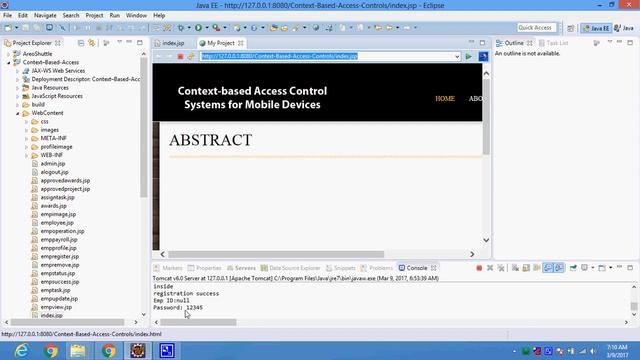Screen dimensions: 640x360
Task: Switch to Java perspective
Action: 624,28
